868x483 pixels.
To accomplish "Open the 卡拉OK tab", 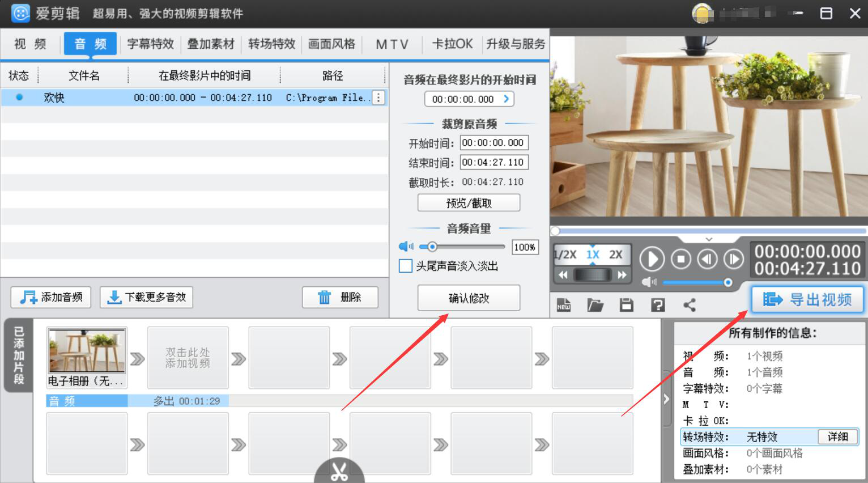I will pyautogui.click(x=452, y=44).
